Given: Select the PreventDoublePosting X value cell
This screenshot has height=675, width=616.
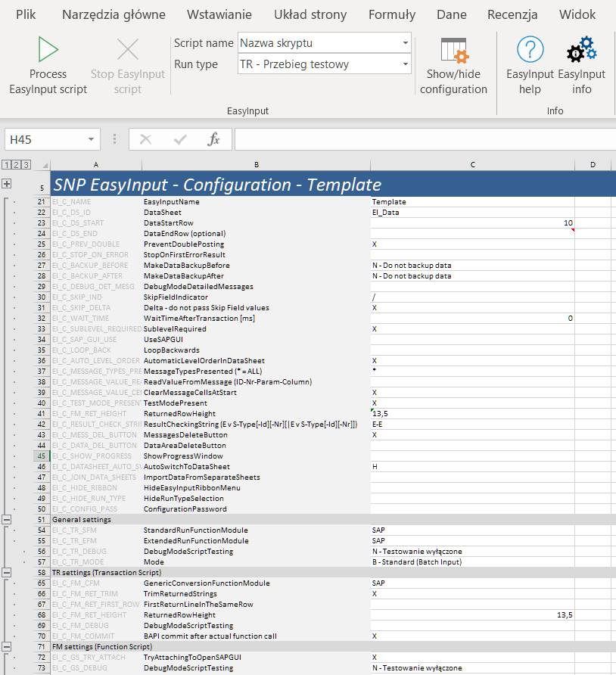Looking at the screenshot, I should (471, 244).
